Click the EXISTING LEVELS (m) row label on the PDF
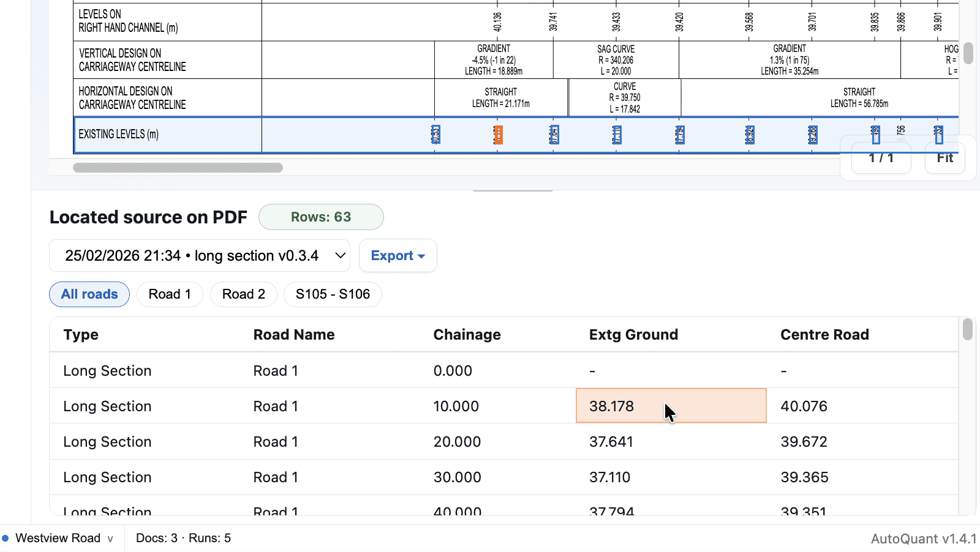The height and width of the screenshot is (552, 980). (x=118, y=134)
